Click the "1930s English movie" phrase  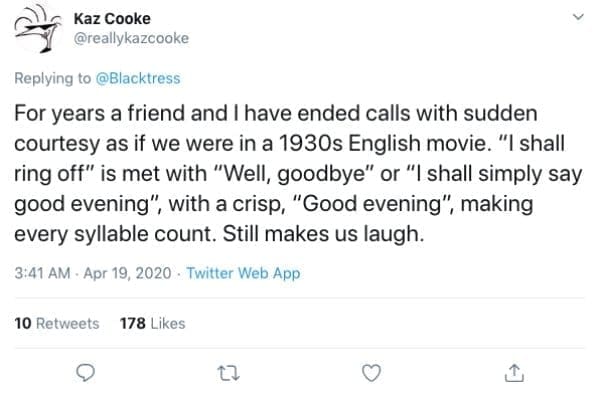[384, 143]
